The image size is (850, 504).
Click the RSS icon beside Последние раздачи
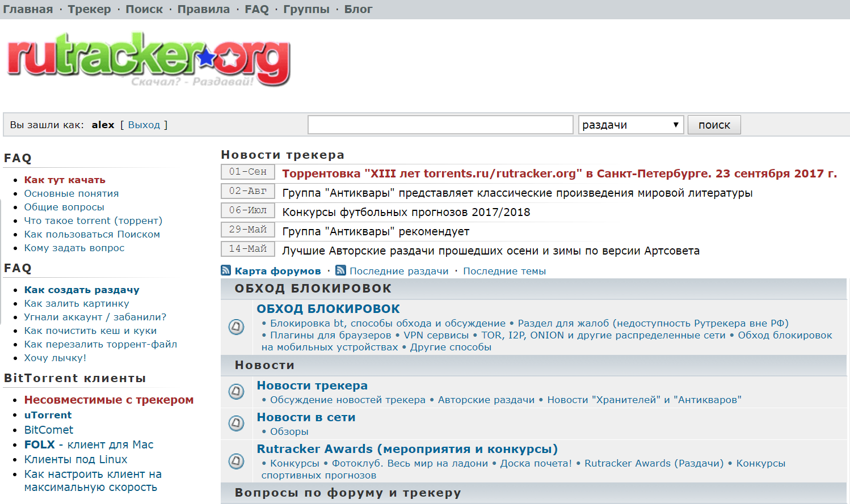click(x=340, y=270)
